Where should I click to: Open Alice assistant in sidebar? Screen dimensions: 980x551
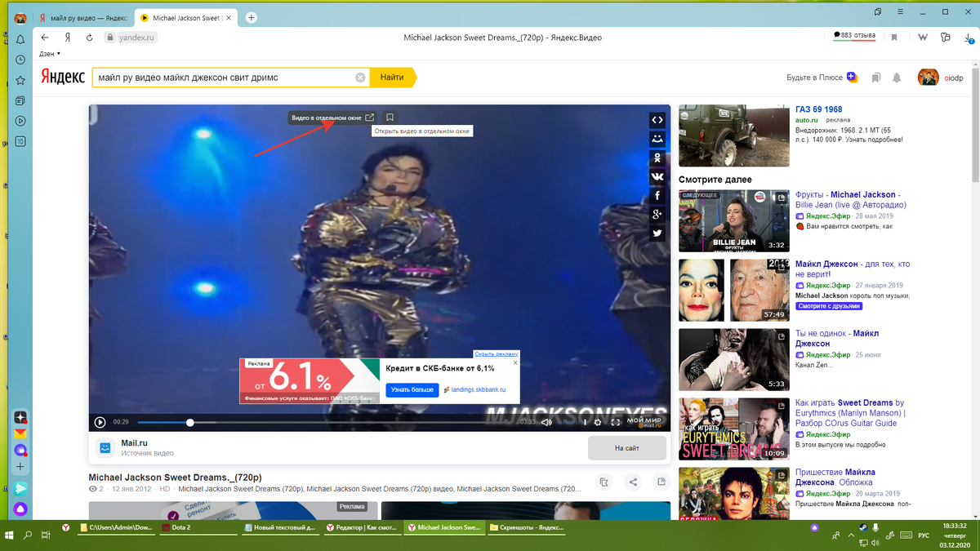point(20,509)
